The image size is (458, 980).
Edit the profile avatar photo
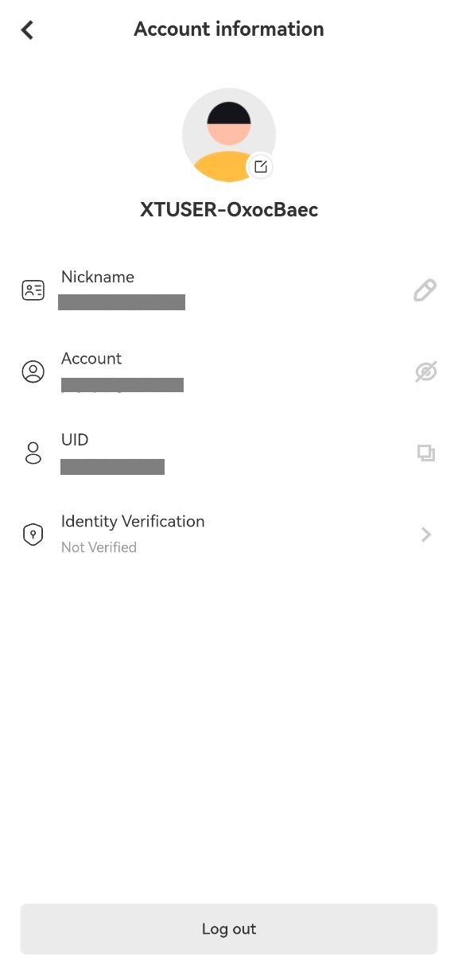pos(261,166)
